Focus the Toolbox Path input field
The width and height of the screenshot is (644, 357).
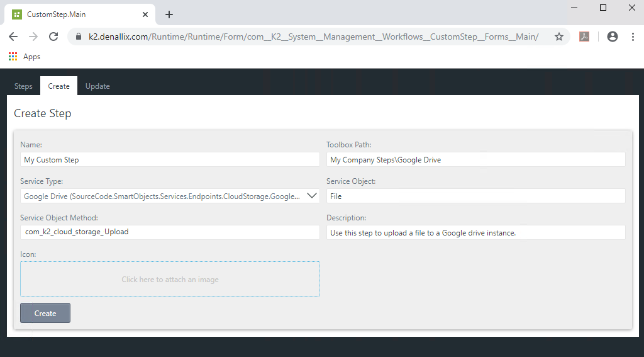(476, 159)
